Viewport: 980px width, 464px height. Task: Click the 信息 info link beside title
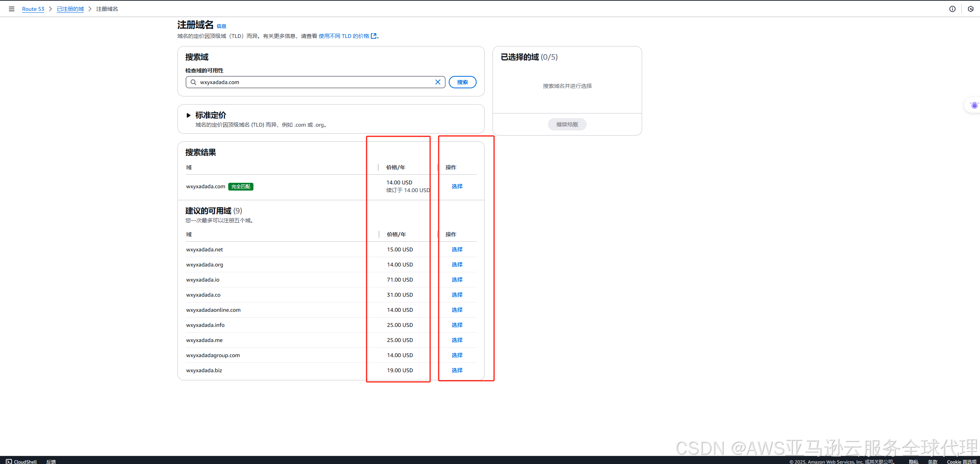(x=221, y=26)
